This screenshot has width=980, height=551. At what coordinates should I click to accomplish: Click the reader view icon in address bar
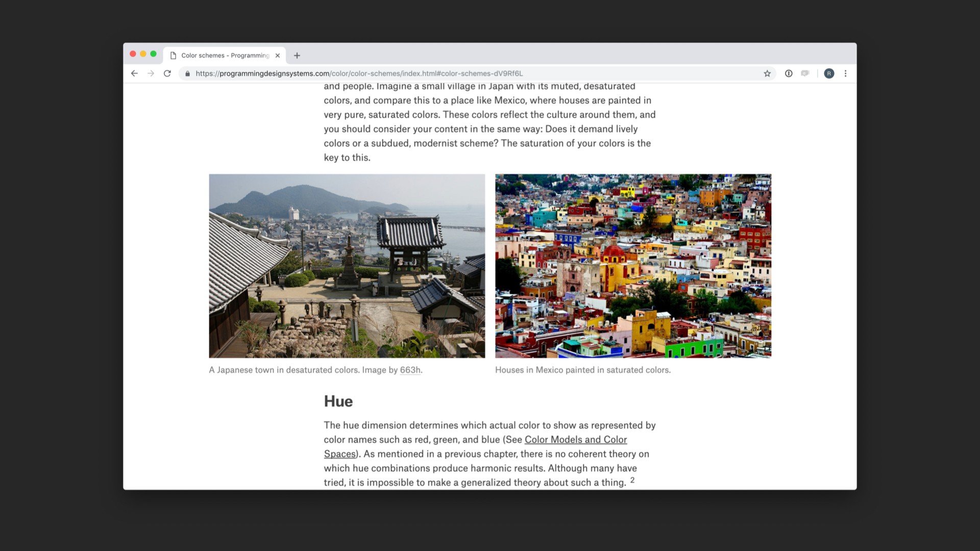[x=805, y=72]
